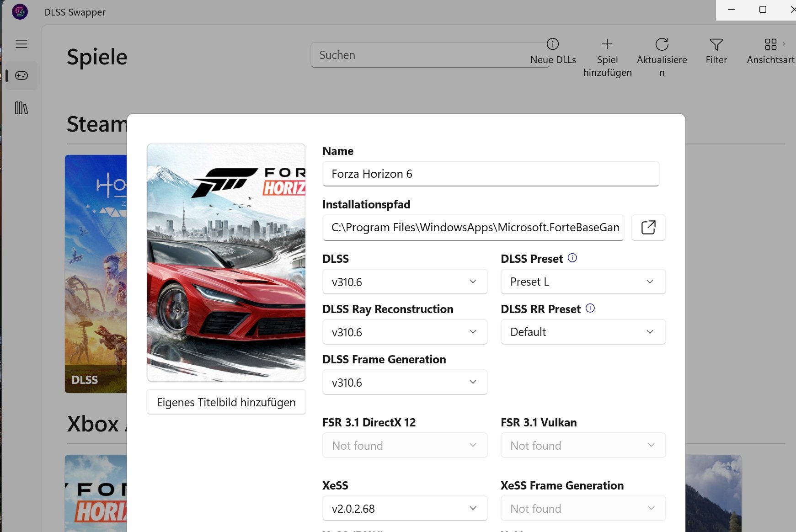Select the Forza Horizon card under Xbox

point(96,493)
